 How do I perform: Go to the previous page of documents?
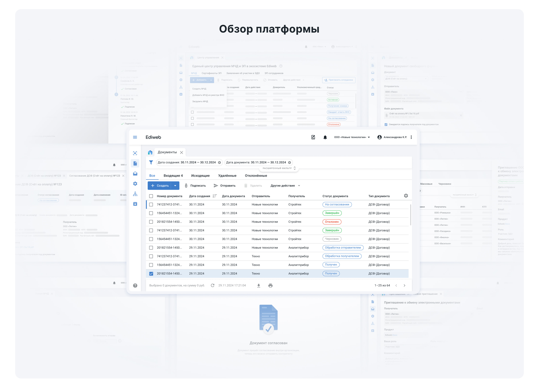tap(396, 286)
